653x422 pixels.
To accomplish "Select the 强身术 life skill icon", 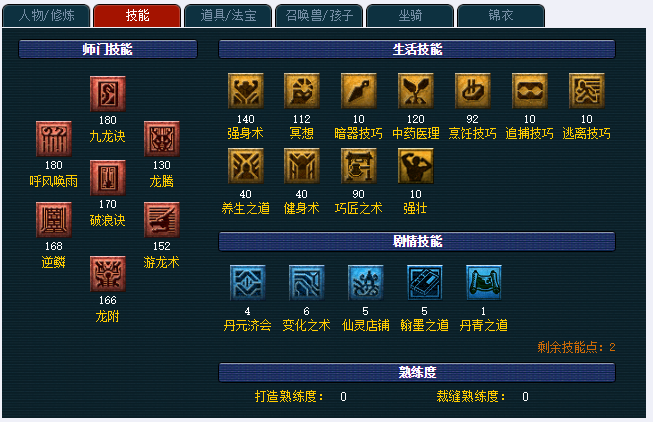I will (246, 91).
